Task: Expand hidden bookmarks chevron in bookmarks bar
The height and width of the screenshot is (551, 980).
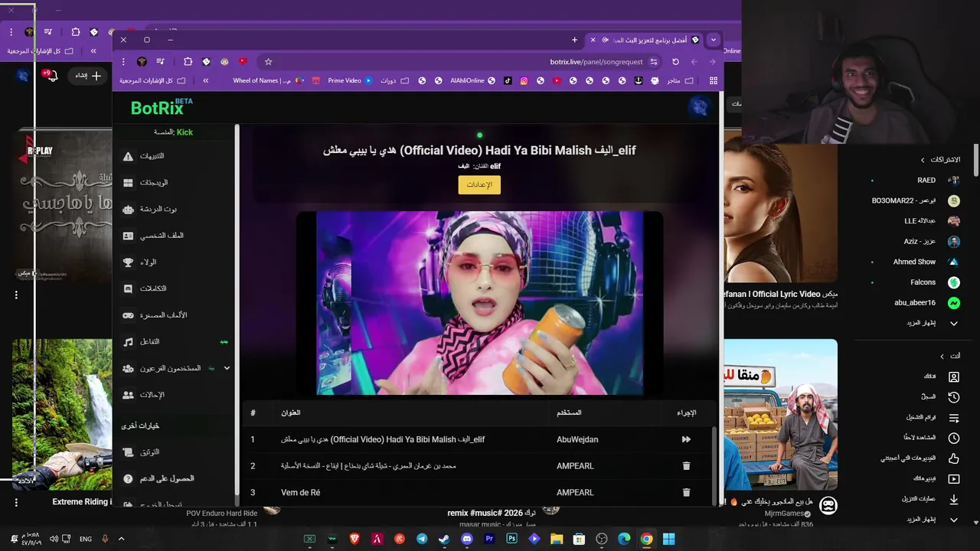Action: click(x=205, y=80)
